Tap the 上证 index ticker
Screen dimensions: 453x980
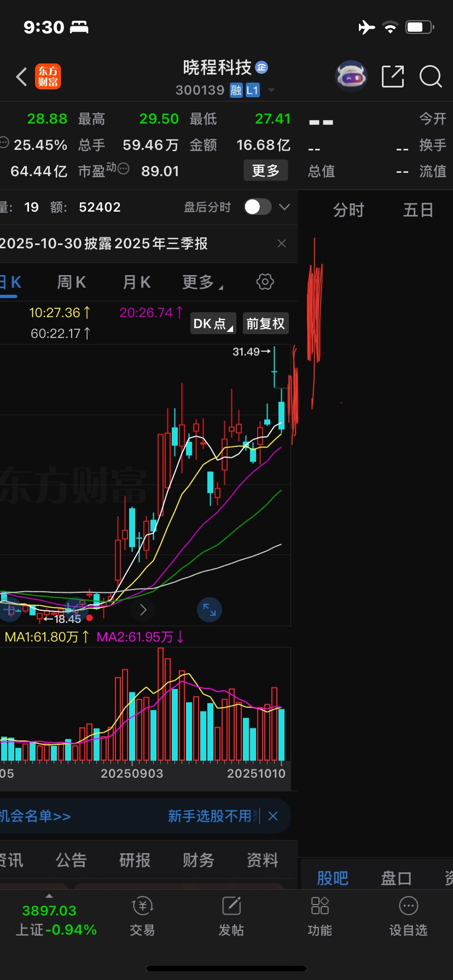pyautogui.click(x=56, y=920)
